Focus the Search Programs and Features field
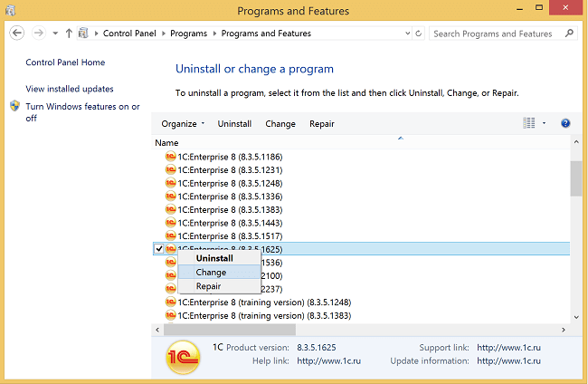This screenshot has width=588, height=384. (503, 34)
